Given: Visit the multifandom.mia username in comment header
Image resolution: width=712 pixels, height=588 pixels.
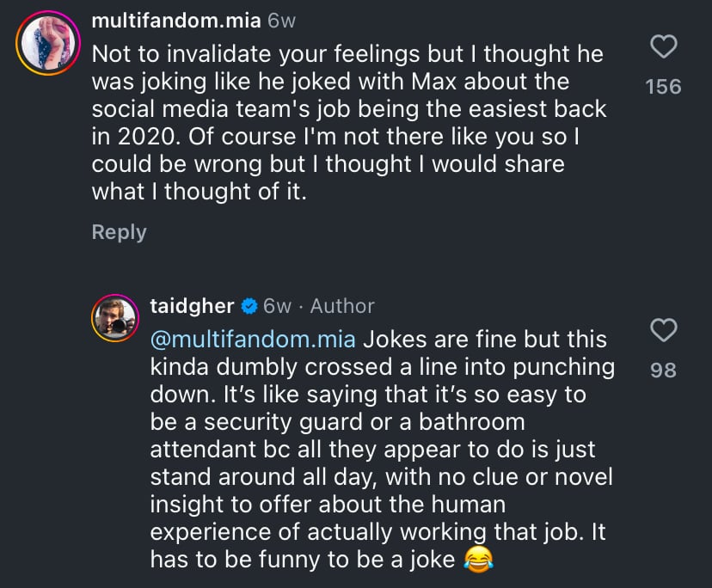Looking at the screenshot, I should tap(175, 21).
